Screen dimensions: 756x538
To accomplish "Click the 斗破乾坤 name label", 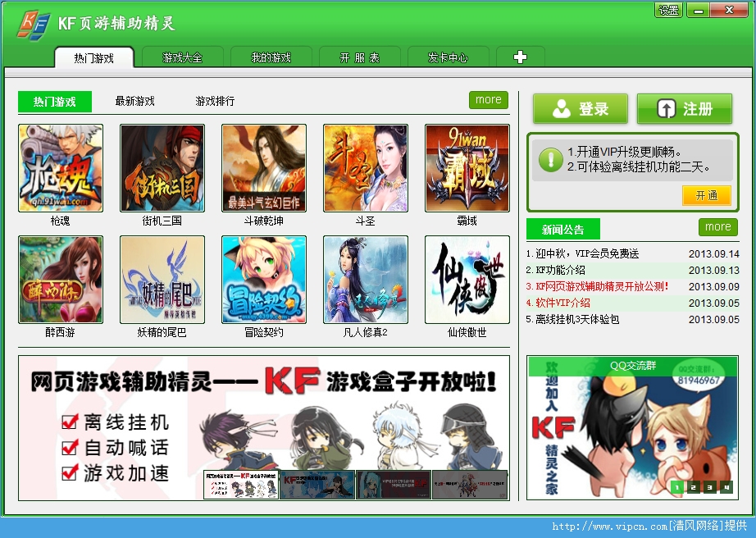I will coord(264,221).
